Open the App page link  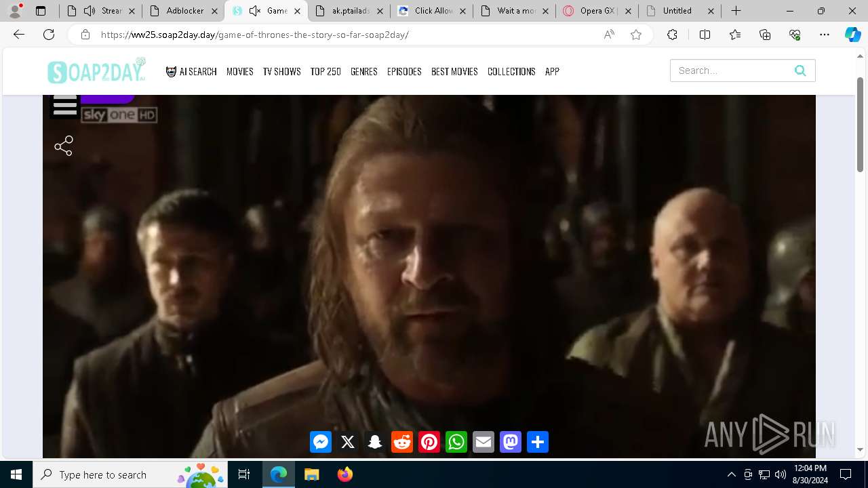552,71
